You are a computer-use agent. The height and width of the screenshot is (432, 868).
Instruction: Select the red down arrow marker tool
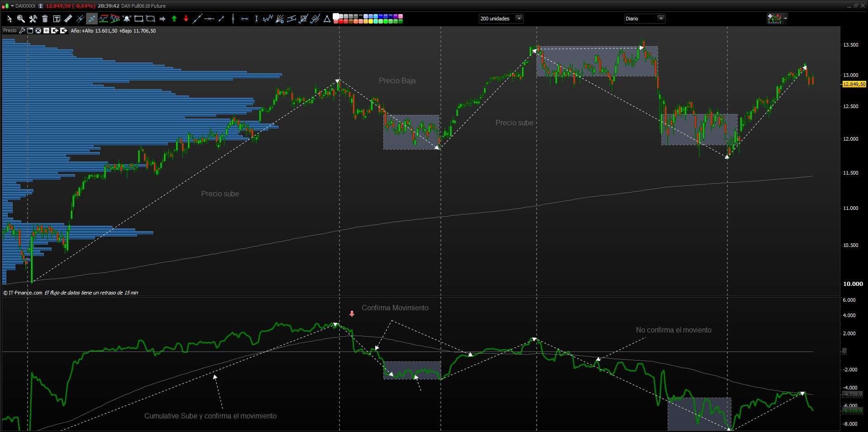tap(186, 19)
